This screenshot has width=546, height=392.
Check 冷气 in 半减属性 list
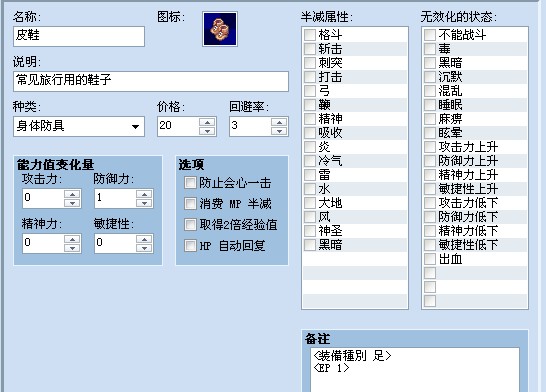pyautogui.click(x=310, y=161)
